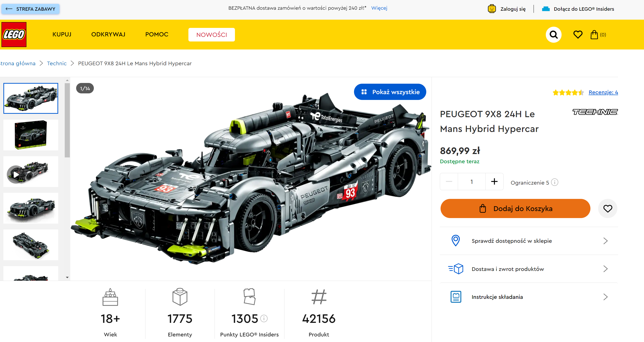Click the Technic brand logo
Viewport: 644px width, 342px height.
595,112
